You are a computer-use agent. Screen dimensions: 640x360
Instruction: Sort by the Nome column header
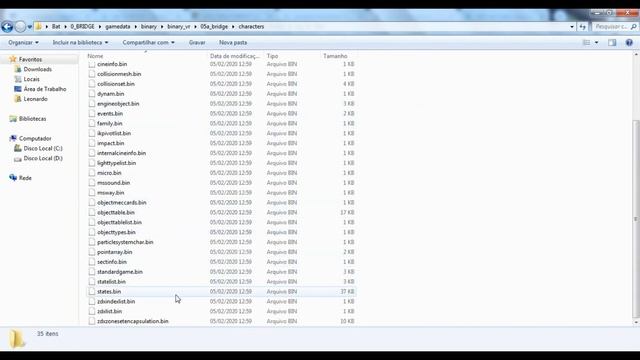pos(96,56)
